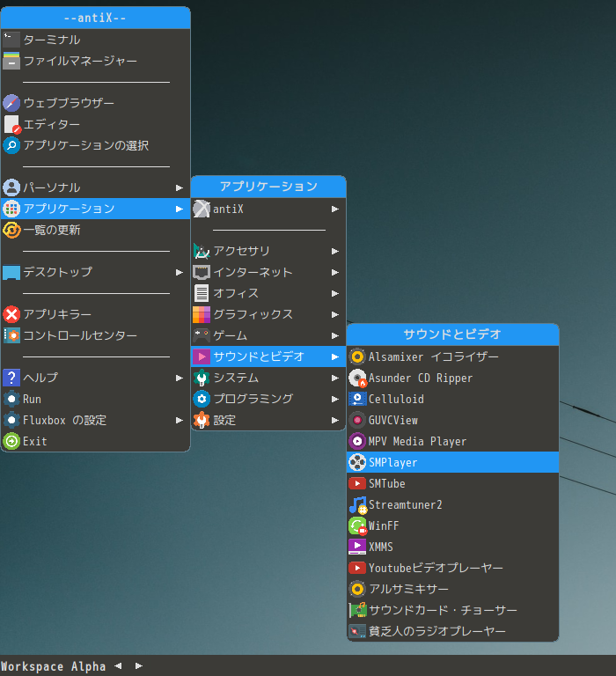Open the プログラミング menu entry
616x676 pixels.
point(268,399)
